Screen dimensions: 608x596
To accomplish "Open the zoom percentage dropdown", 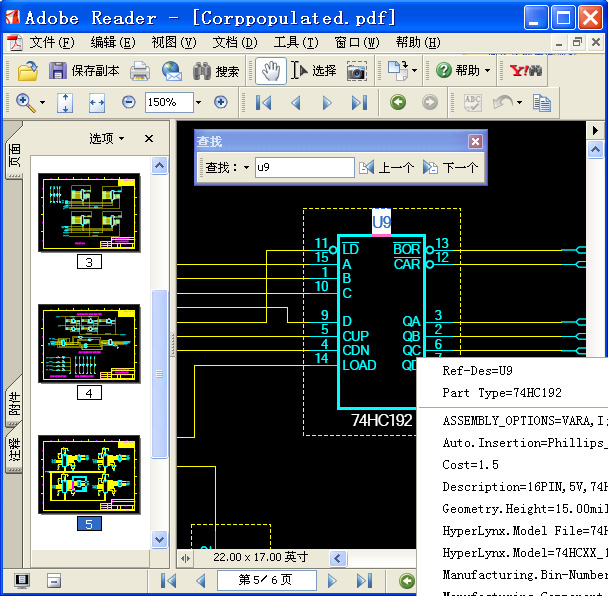I will 198,102.
